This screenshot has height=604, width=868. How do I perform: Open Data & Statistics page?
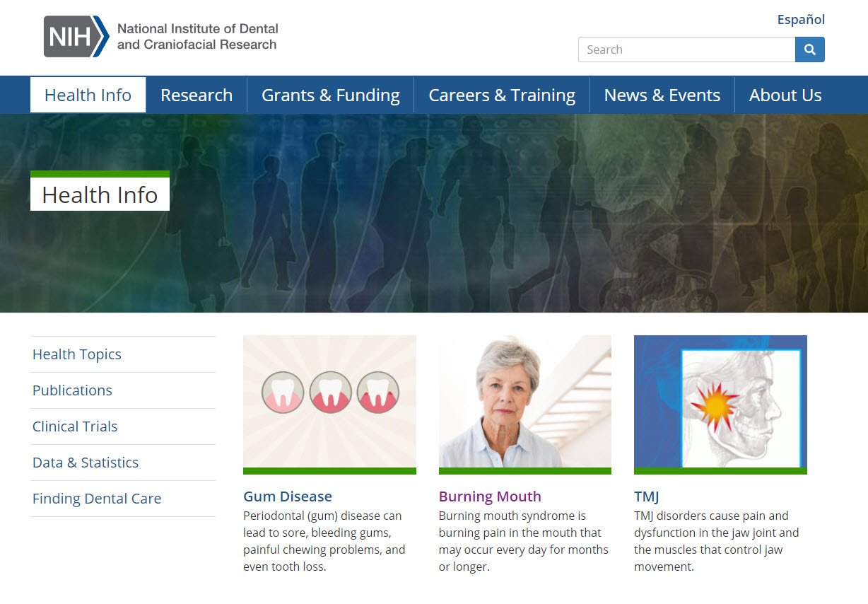[85, 462]
